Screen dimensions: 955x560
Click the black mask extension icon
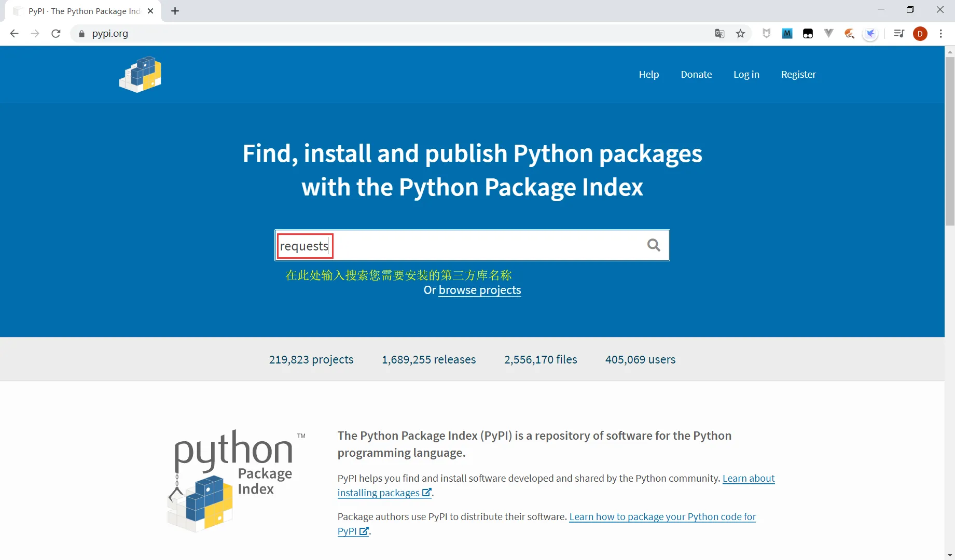pos(808,34)
